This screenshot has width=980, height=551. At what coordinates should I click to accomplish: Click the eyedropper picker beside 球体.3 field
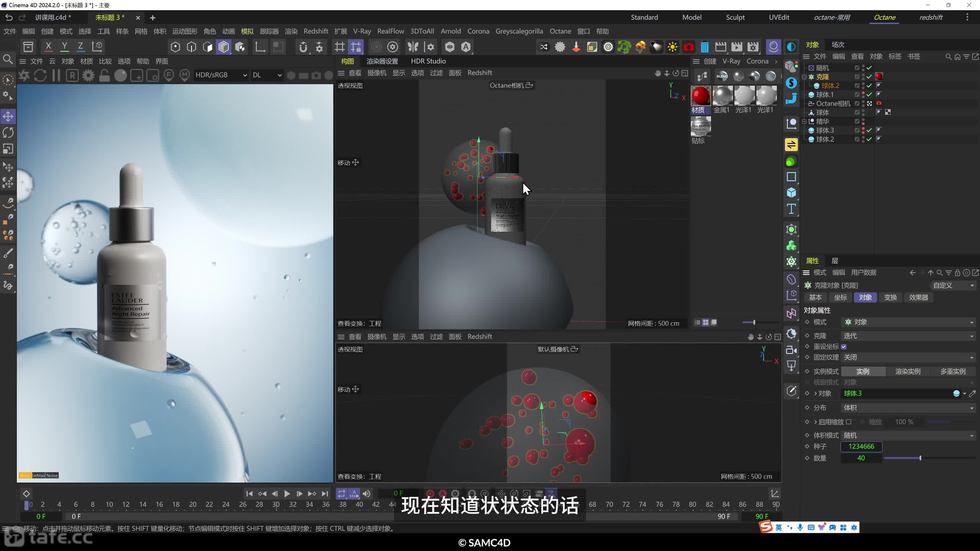972,394
